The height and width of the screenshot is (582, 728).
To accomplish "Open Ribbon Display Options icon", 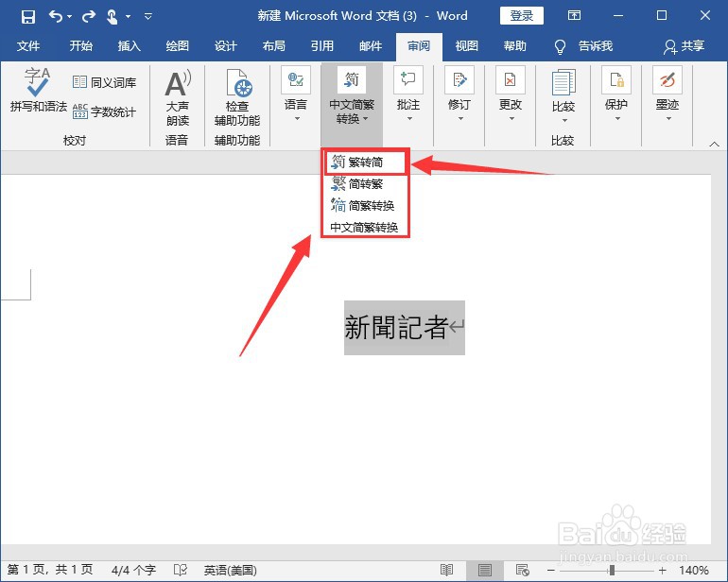I will click(574, 16).
